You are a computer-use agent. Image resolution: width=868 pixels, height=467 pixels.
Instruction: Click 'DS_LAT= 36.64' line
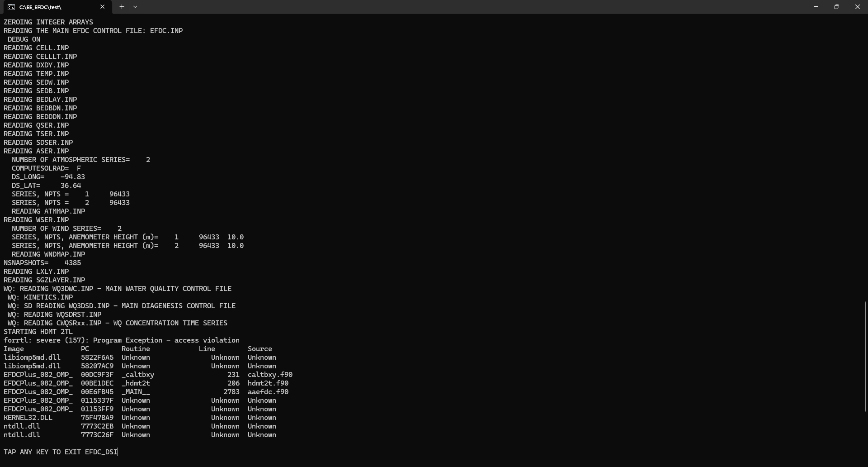(46, 186)
